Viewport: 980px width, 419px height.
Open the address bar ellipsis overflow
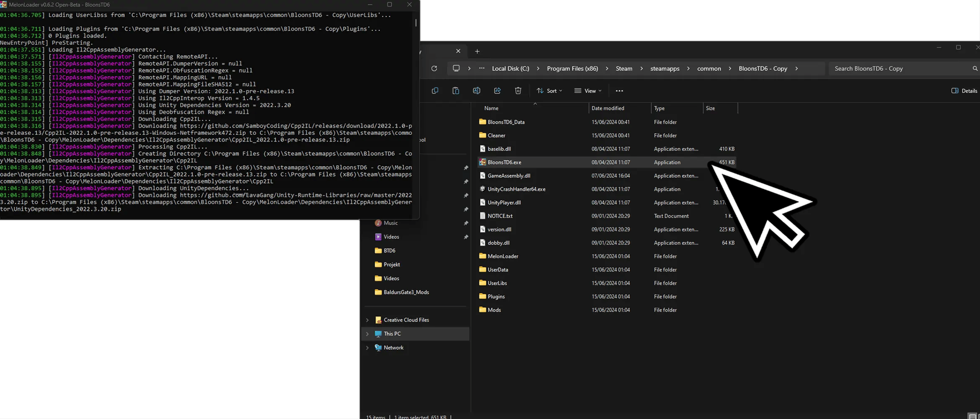tap(482, 68)
